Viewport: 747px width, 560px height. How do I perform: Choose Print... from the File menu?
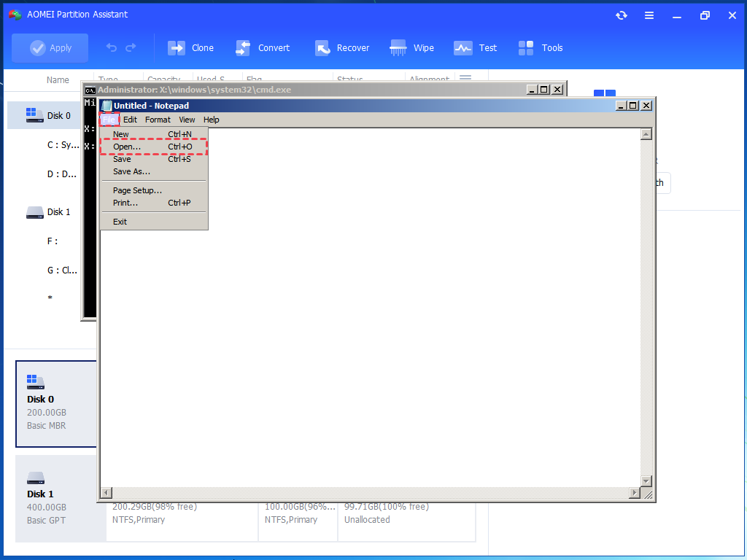point(154,203)
